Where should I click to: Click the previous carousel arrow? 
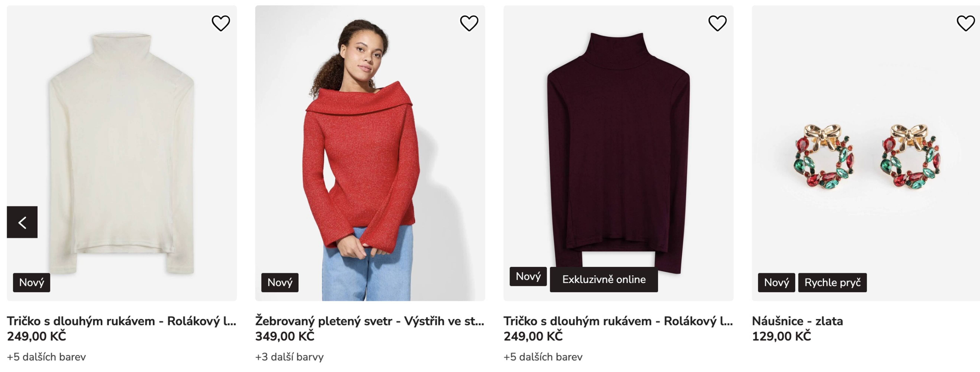22,222
